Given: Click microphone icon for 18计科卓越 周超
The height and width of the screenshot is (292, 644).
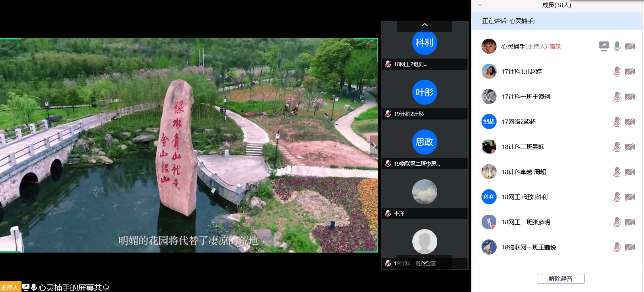Looking at the screenshot, I should pos(617,172).
